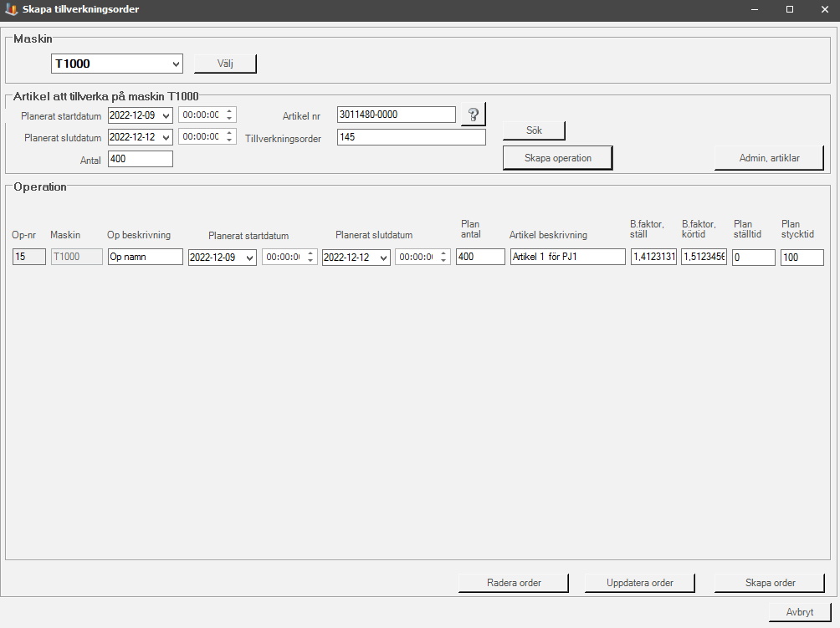Focus the Plan stycktid field showing 100
This screenshot has width=840, height=628.
[802, 258]
